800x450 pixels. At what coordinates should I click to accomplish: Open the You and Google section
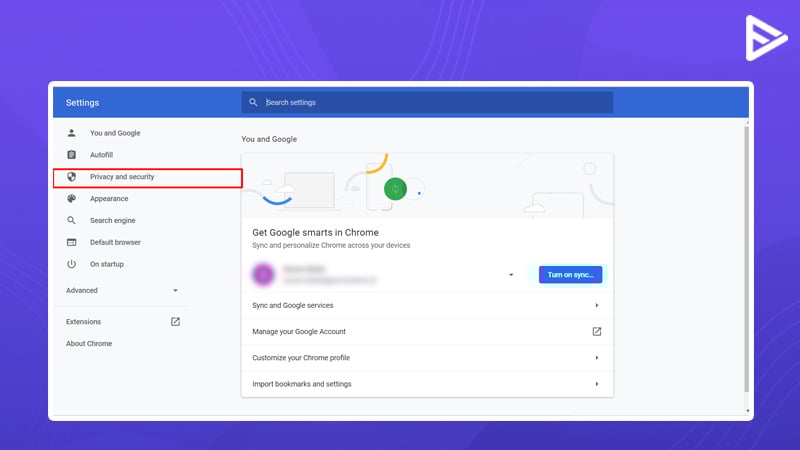point(115,133)
